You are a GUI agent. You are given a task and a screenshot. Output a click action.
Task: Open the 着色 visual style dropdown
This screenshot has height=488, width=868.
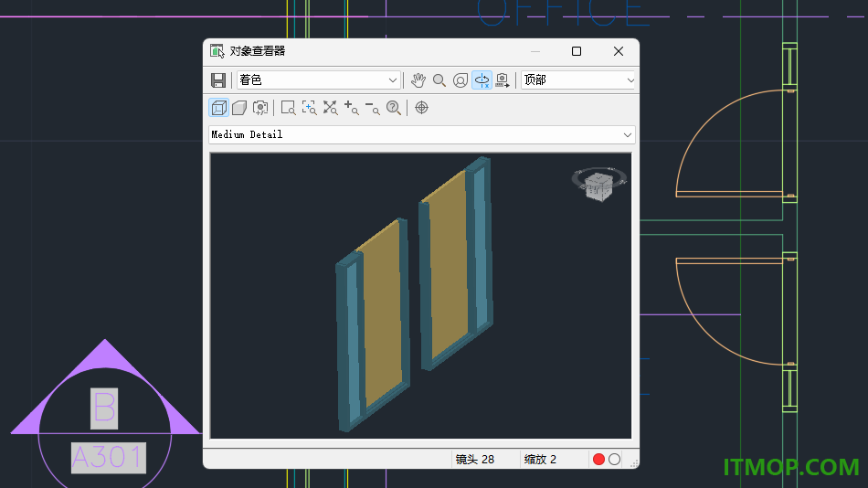318,80
